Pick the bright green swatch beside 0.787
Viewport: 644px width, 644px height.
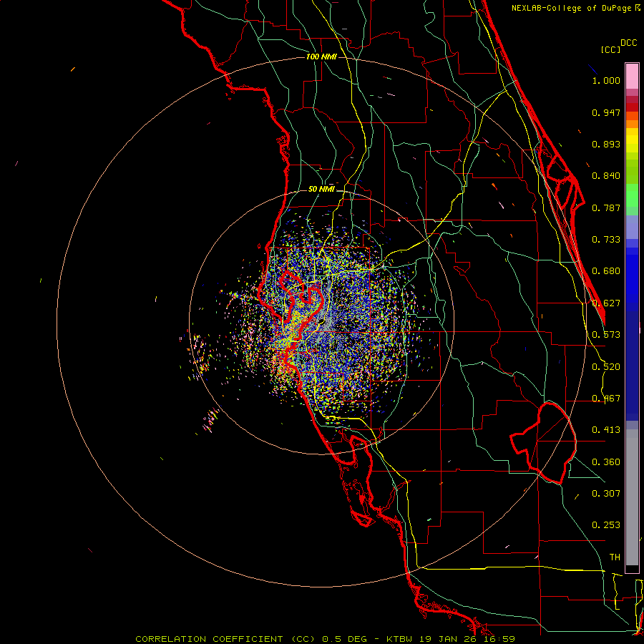(632, 195)
